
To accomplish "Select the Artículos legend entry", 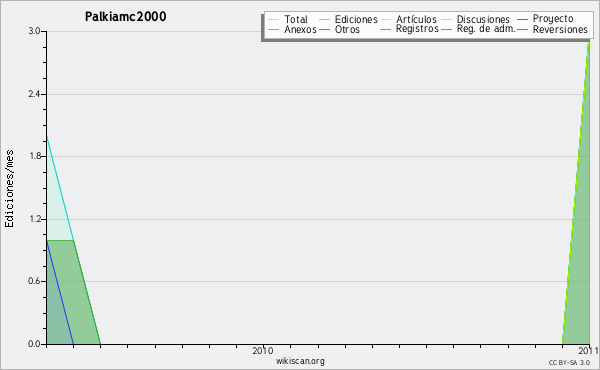I will tap(416, 19).
